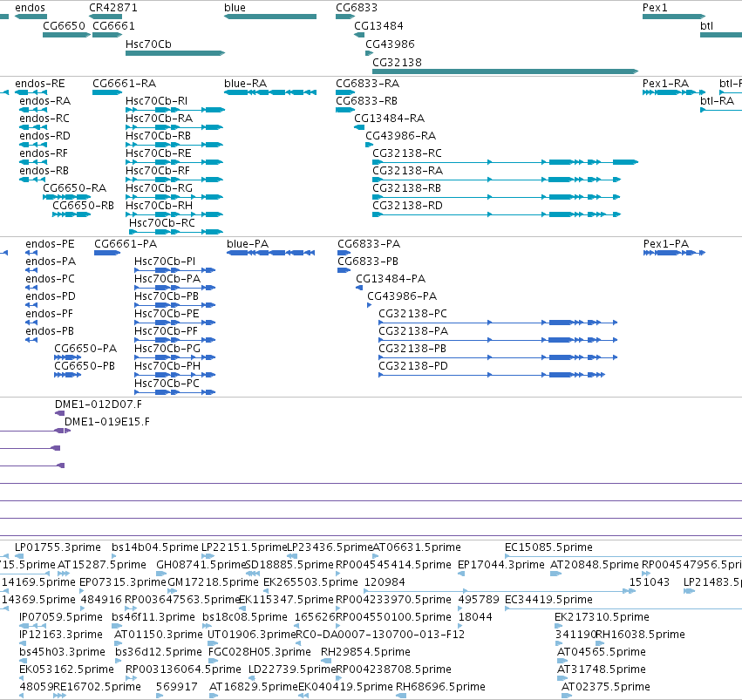Click the 'Hsc70Cb' gene name
Screen dimensions: 742x700
point(148,44)
